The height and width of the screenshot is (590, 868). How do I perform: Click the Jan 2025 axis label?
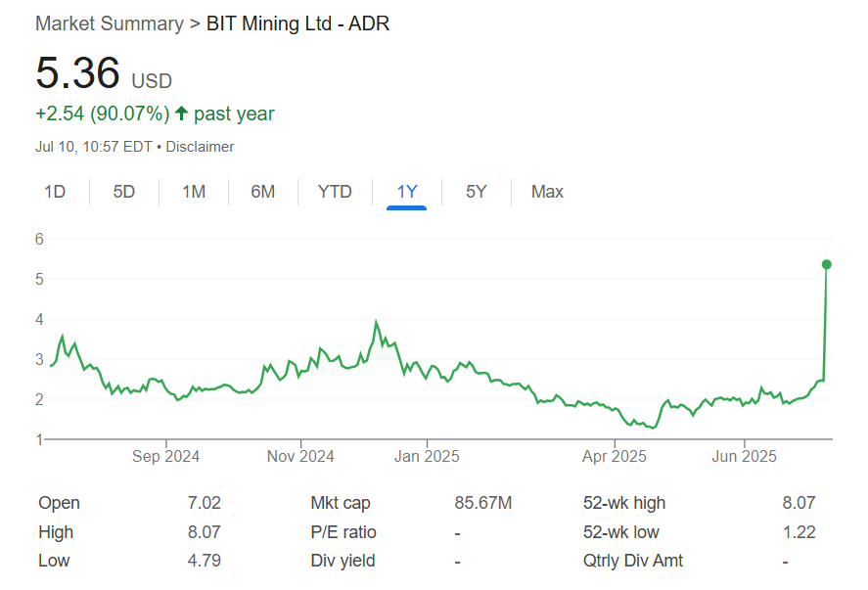[427, 456]
